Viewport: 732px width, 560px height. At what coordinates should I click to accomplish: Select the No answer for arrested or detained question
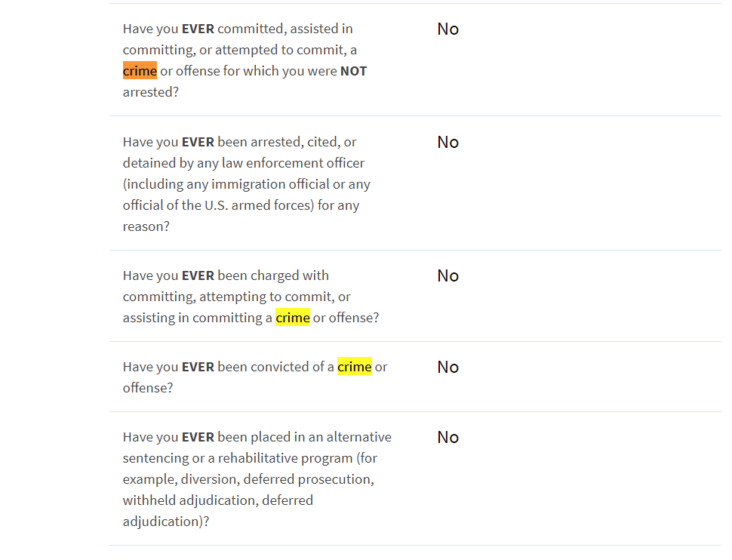448,142
